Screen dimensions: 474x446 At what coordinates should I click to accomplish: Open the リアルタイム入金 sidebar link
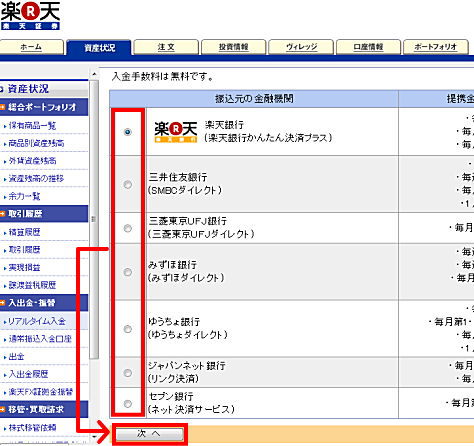pos(37,321)
